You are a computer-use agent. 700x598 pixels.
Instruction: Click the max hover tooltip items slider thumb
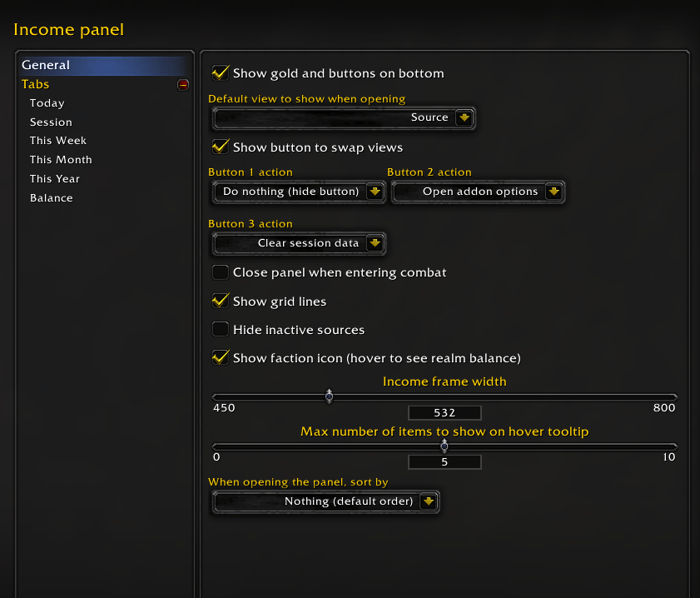pos(444,446)
